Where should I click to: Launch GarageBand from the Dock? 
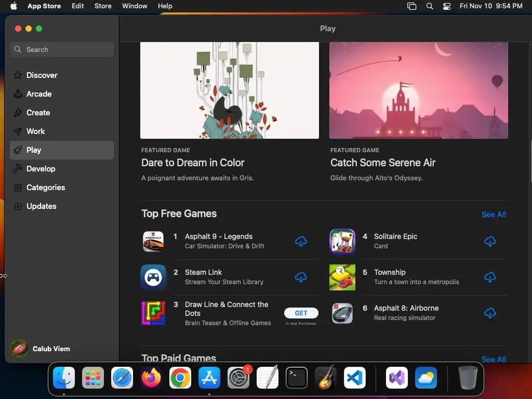[326, 378]
